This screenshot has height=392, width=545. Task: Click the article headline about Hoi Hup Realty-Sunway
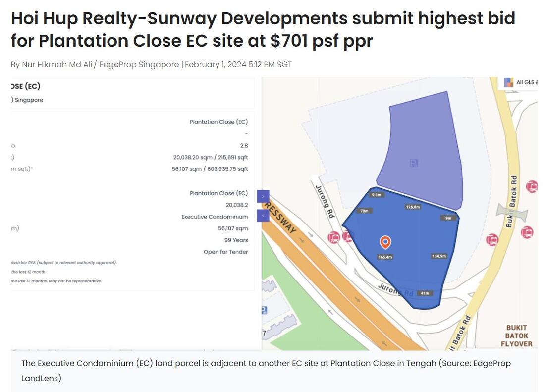click(x=263, y=29)
